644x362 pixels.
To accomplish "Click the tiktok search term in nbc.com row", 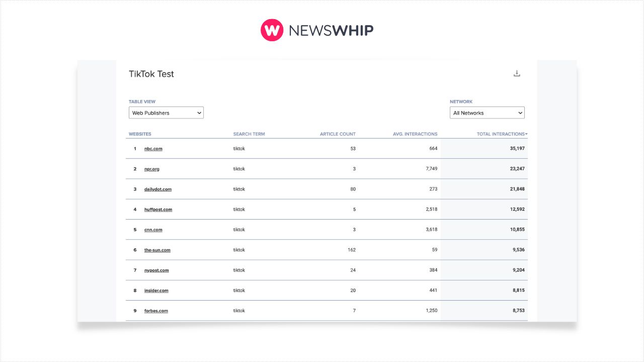I will click(x=239, y=149).
